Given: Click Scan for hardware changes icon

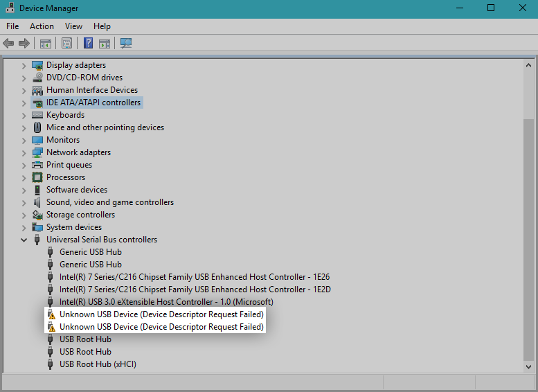Looking at the screenshot, I should [x=126, y=43].
